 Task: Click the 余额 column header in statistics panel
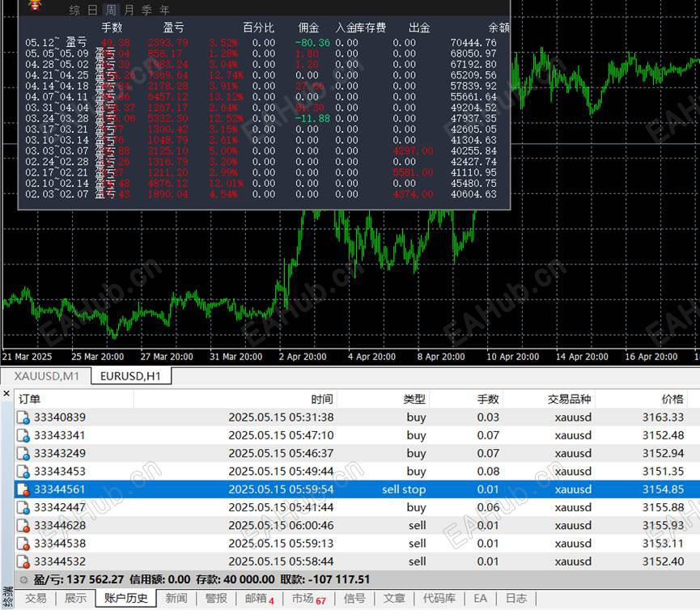(498, 28)
